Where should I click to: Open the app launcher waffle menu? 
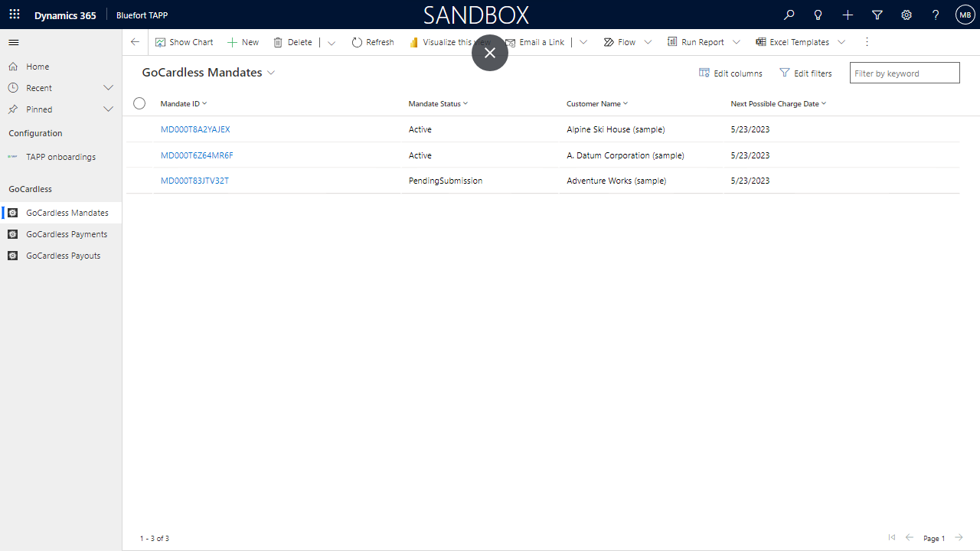pyautogui.click(x=15, y=15)
